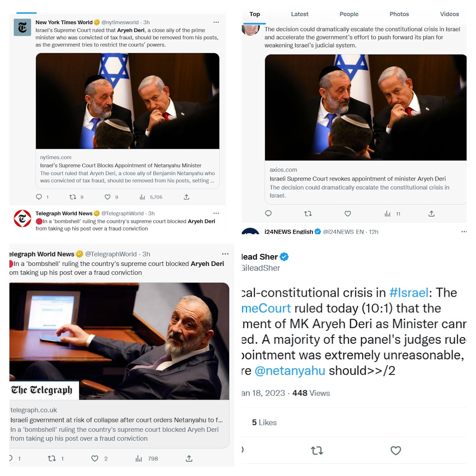Open the telegraph.co.uk article card image
Viewport: 476px width, 476px height.
tap(119, 341)
